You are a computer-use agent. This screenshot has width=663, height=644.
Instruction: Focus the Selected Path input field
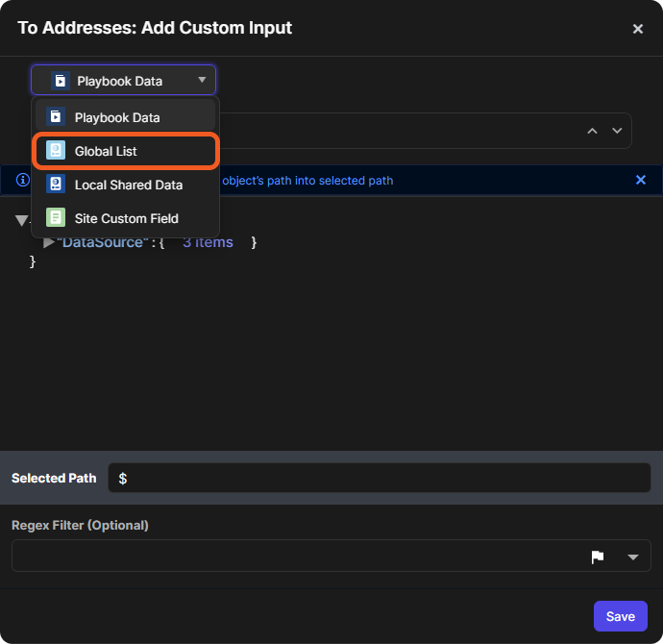(x=380, y=478)
